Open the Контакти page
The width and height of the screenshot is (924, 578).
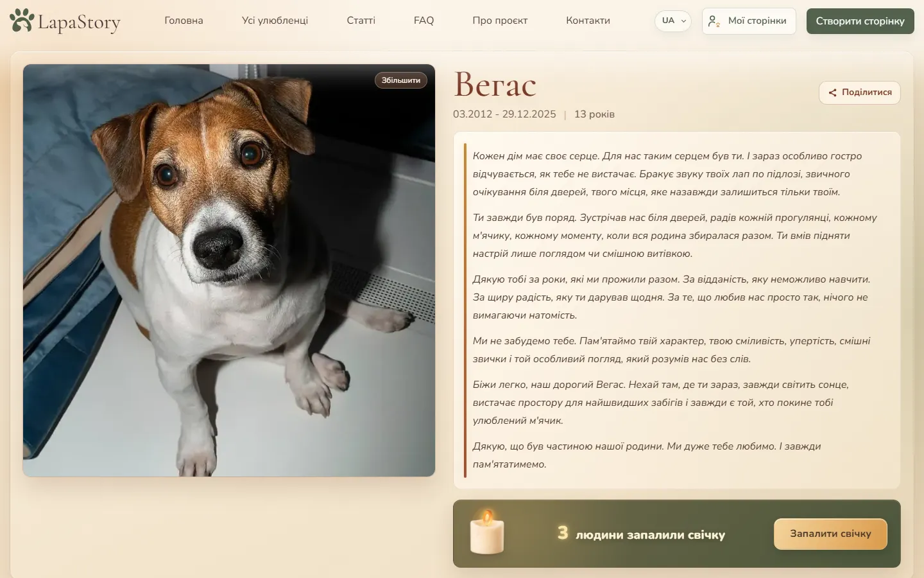coord(588,21)
